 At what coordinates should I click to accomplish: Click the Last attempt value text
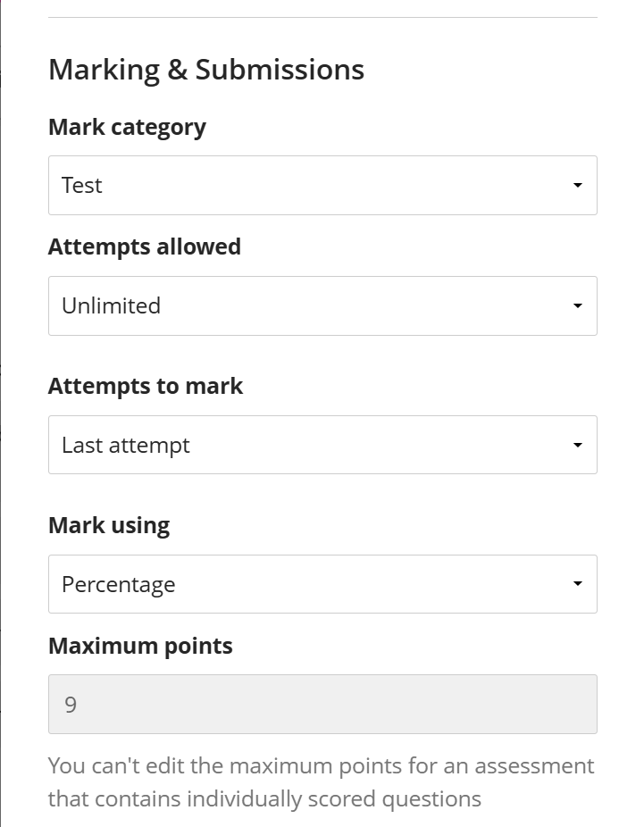tap(126, 445)
